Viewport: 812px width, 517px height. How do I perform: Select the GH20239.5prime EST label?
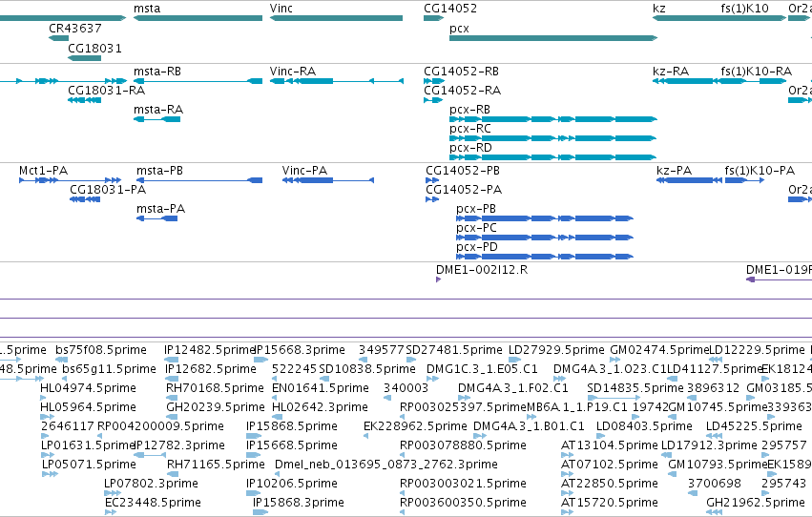(216, 407)
